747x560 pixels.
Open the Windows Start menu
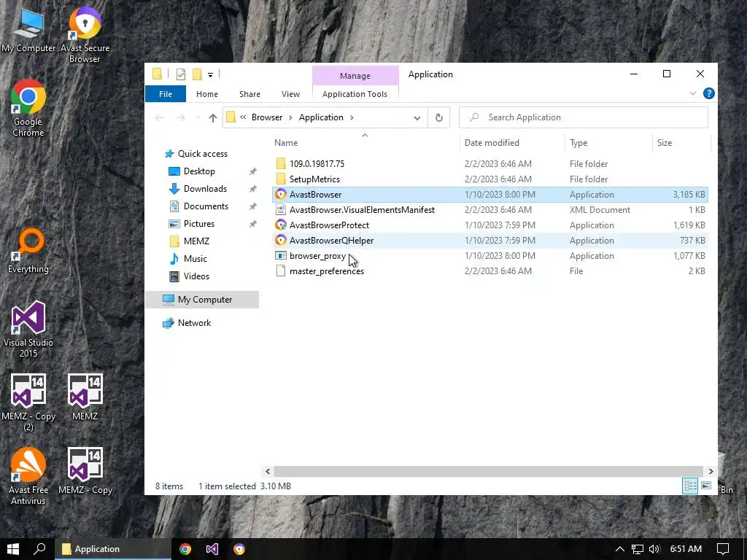(13, 549)
